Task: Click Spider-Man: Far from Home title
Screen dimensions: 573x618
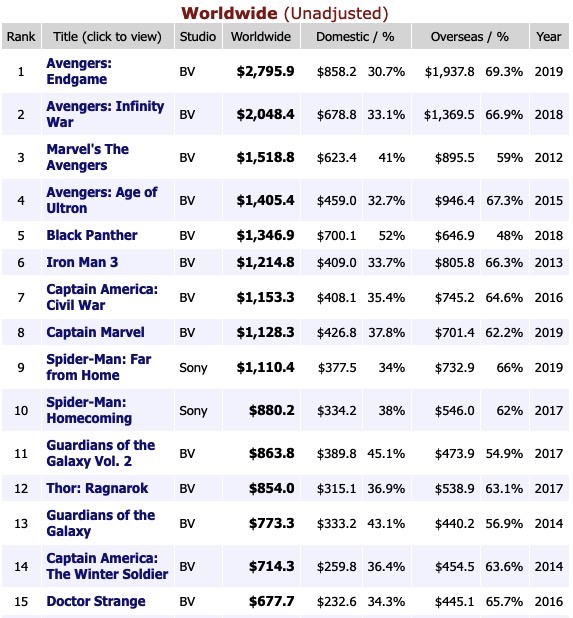Action: (99, 367)
